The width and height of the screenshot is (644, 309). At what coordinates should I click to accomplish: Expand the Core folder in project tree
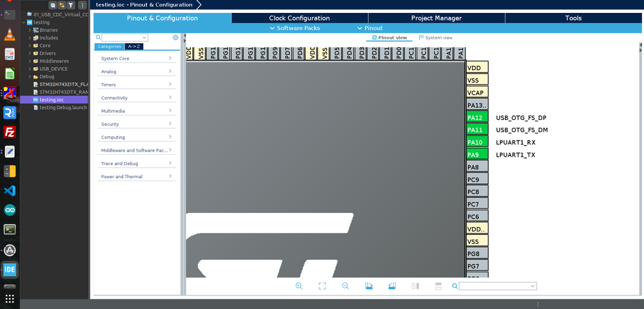click(x=30, y=46)
